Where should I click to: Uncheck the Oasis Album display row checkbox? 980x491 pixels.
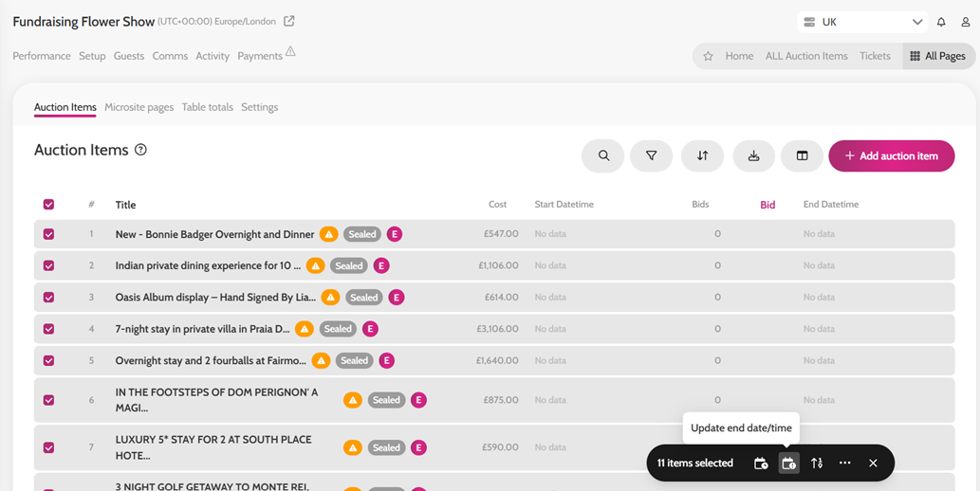pos(48,298)
